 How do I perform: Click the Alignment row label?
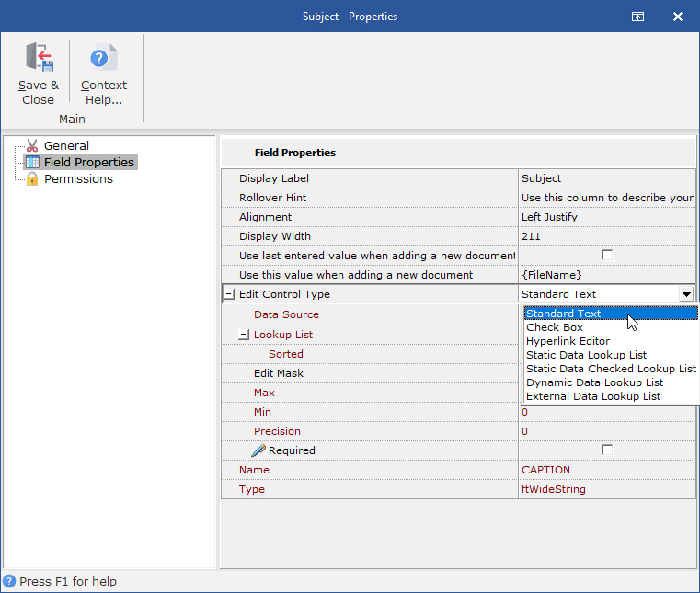click(265, 217)
